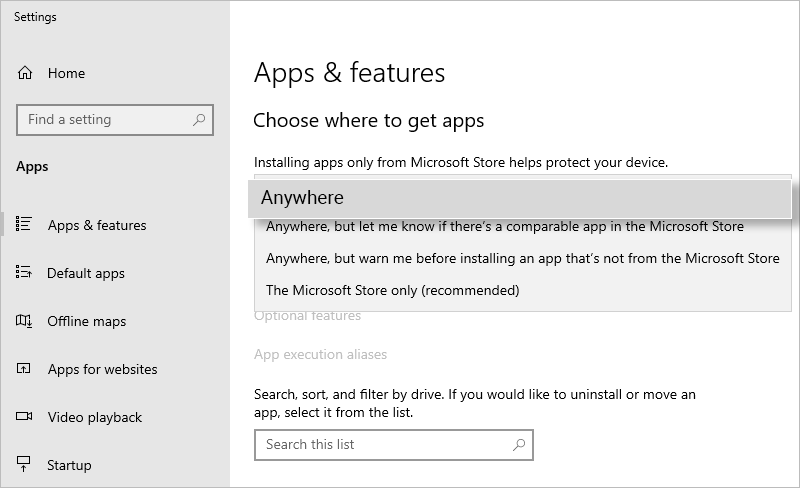Image resolution: width=800 pixels, height=488 pixels.
Task: Click the Offline maps map icon
Action: pos(25,321)
